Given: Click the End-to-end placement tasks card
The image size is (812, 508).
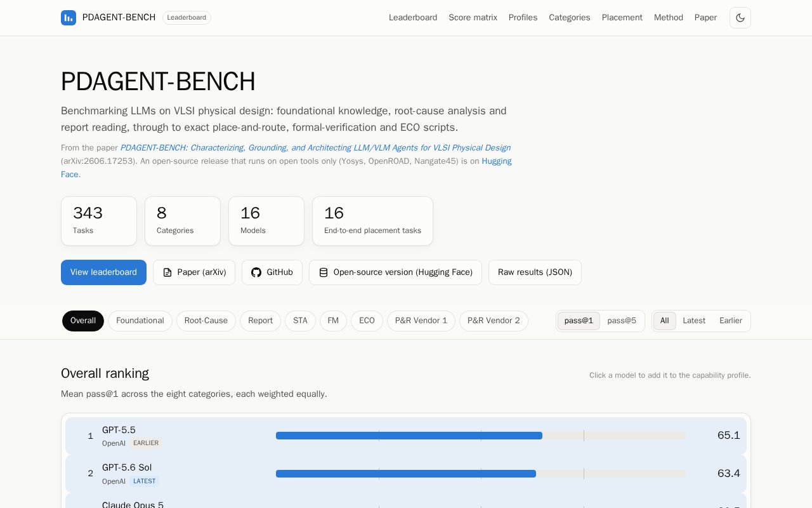Looking at the screenshot, I should 372,221.
